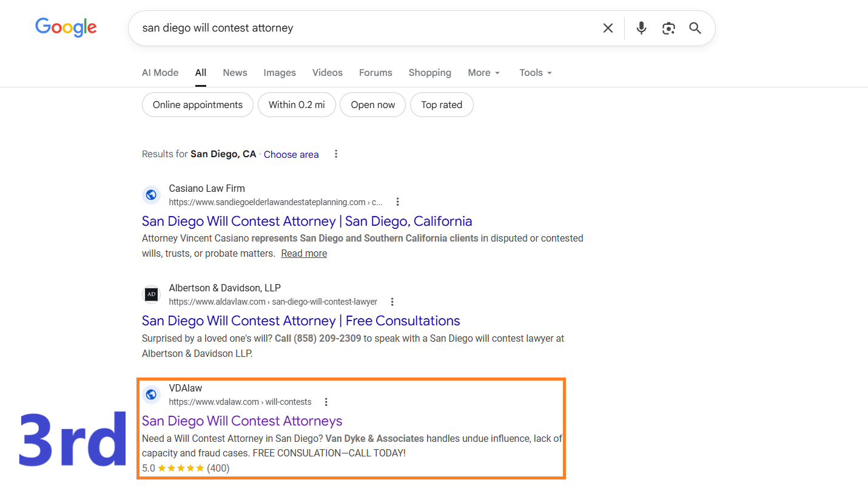
Task: Click the vdalaw.com will-contests URL
Action: click(240, 402)
